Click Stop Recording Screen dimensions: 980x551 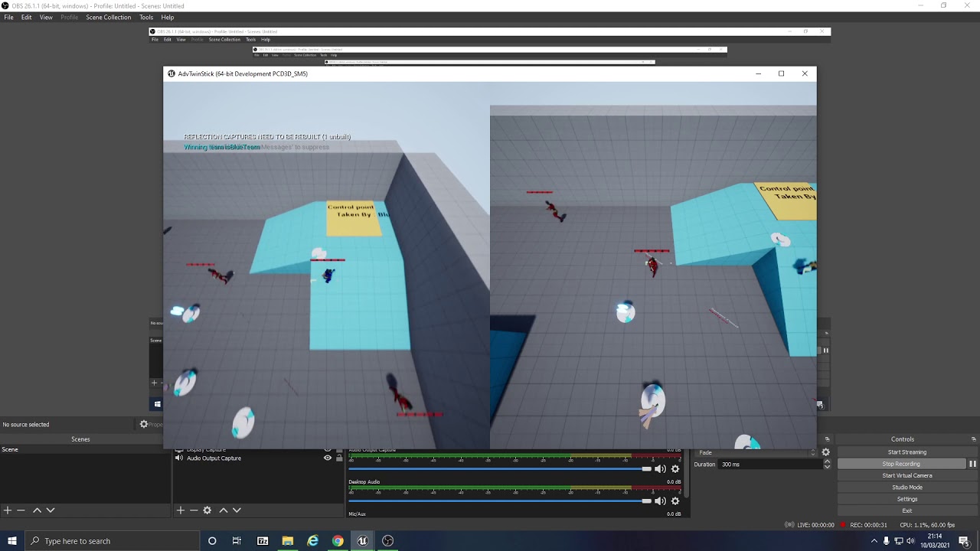click(901, 464)
